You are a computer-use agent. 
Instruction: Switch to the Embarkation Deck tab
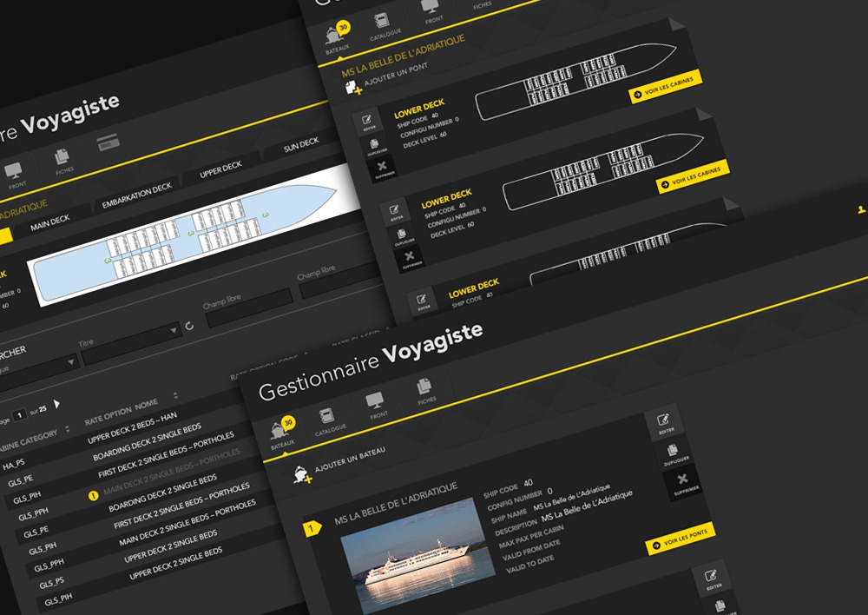(137, 195)
